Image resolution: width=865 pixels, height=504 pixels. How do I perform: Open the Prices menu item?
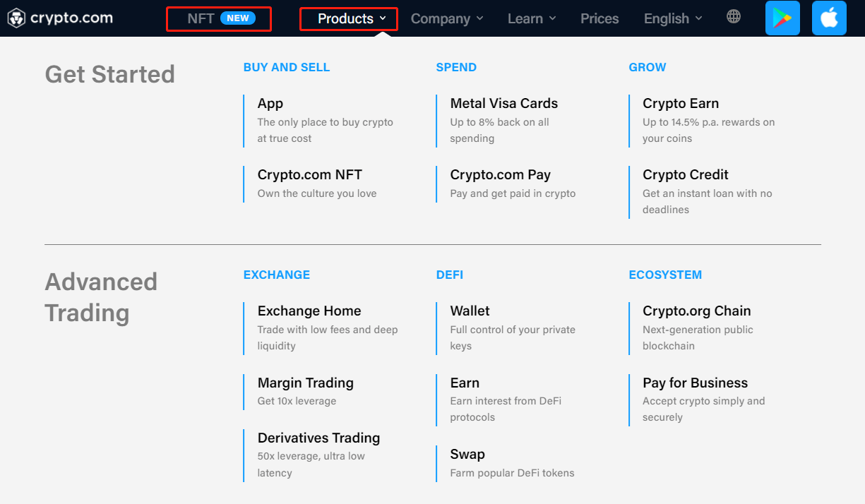point(599,18)
